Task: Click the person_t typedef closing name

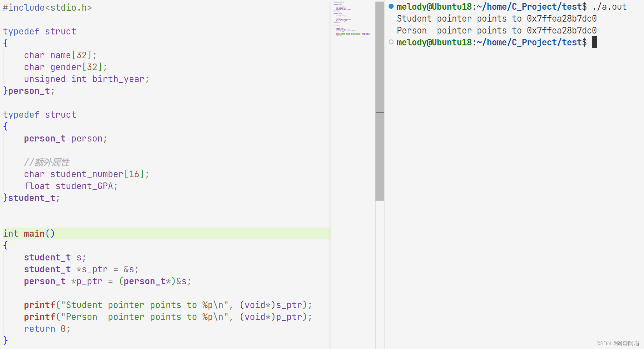Action: tap(29, 91)
